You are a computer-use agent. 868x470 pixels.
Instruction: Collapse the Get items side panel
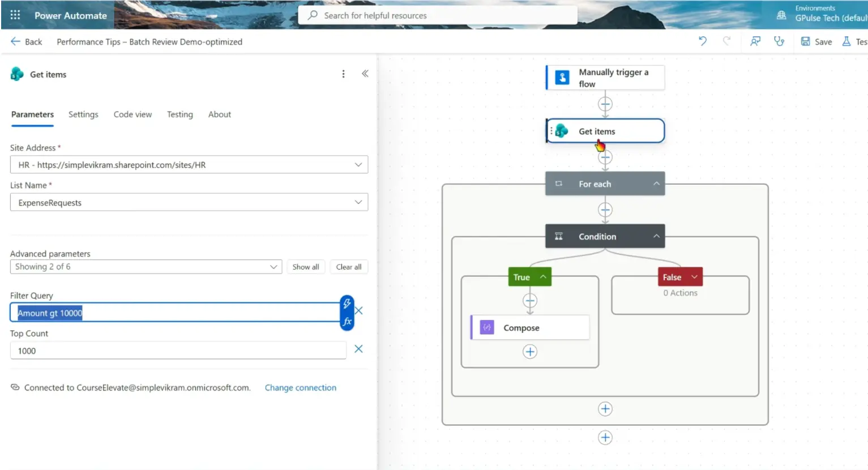coord(365,74)
